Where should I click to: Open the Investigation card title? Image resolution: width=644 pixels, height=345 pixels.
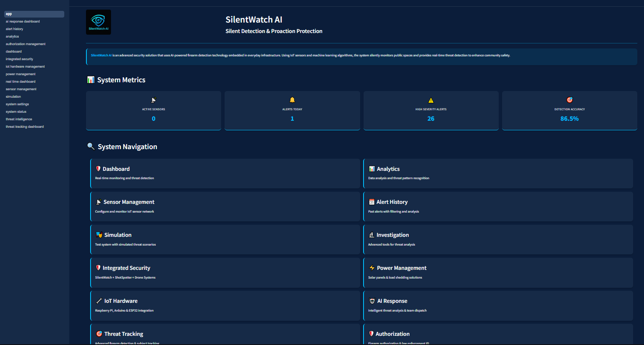pos(393,235)
